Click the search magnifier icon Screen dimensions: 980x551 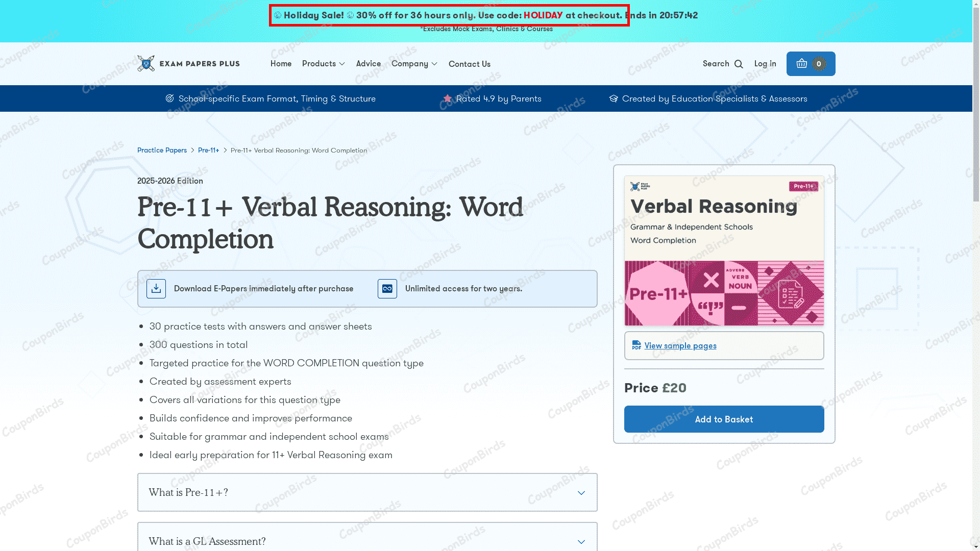(x=739, y=64)
